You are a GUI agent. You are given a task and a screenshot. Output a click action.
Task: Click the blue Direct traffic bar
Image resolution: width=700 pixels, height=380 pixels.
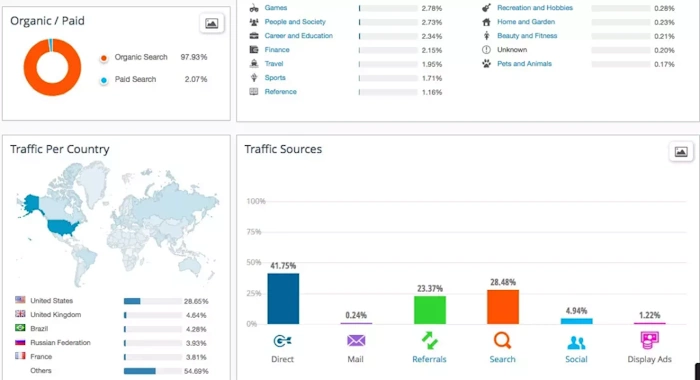(x=283, y=298)
